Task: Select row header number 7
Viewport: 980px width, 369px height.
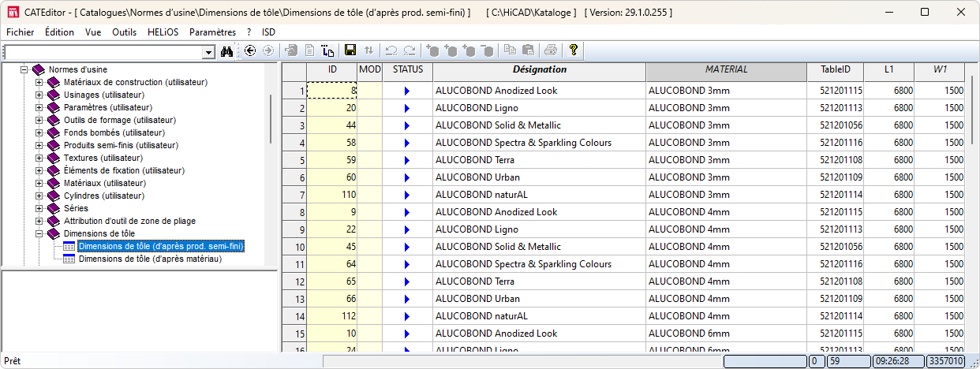Action: (x=294, y=195)
